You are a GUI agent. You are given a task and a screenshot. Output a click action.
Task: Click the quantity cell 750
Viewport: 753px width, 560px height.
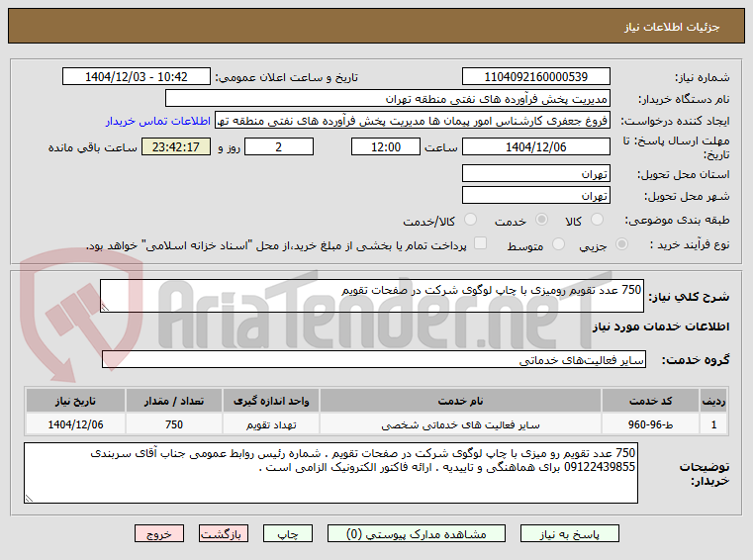174,424
